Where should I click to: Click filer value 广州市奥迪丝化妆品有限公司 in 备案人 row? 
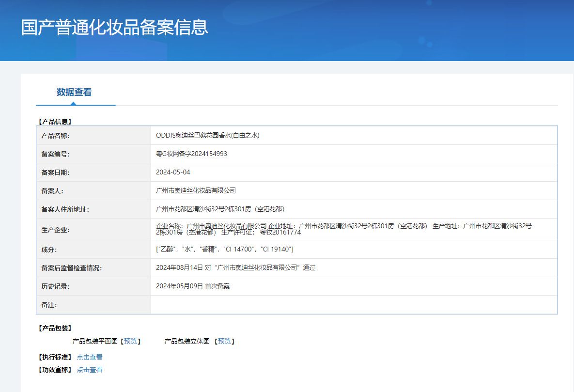pos(196,190)
